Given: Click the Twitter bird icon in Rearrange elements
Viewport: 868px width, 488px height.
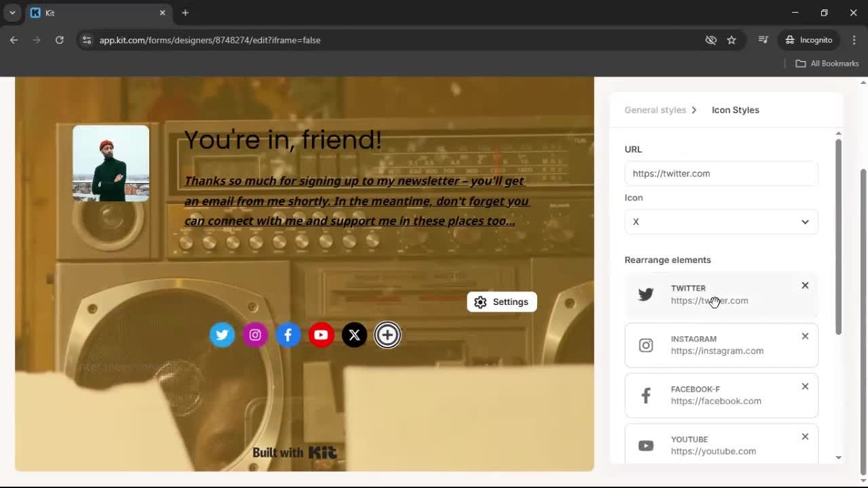Looking at the screenshot, I should click(x=646, y=293).
